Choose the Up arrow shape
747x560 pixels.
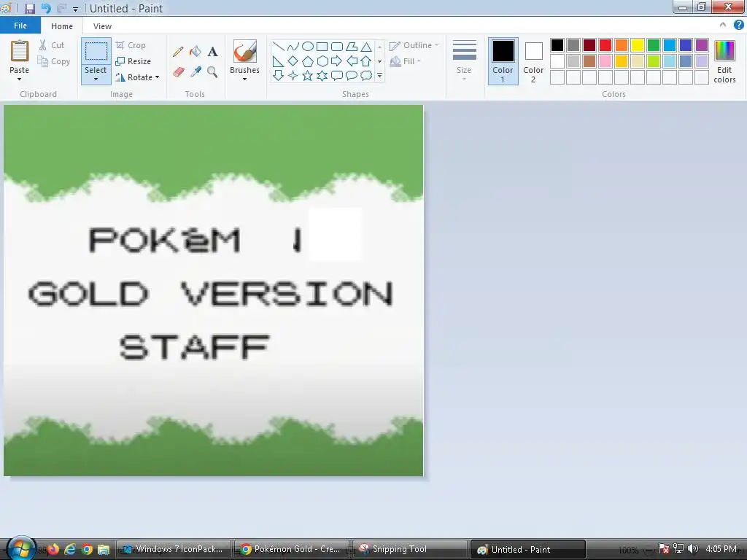tap(366, 61)
